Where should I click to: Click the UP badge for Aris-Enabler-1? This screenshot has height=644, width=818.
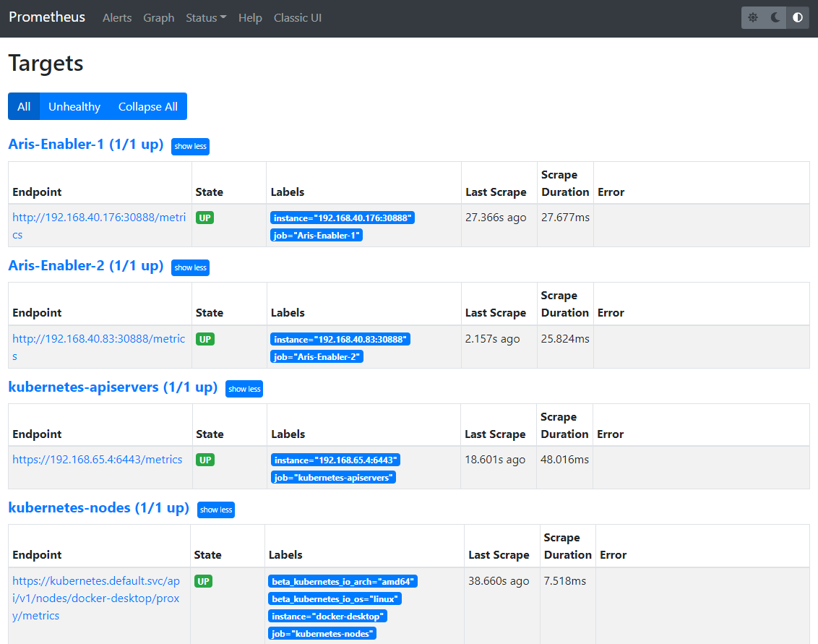click(x=205, y=218)
